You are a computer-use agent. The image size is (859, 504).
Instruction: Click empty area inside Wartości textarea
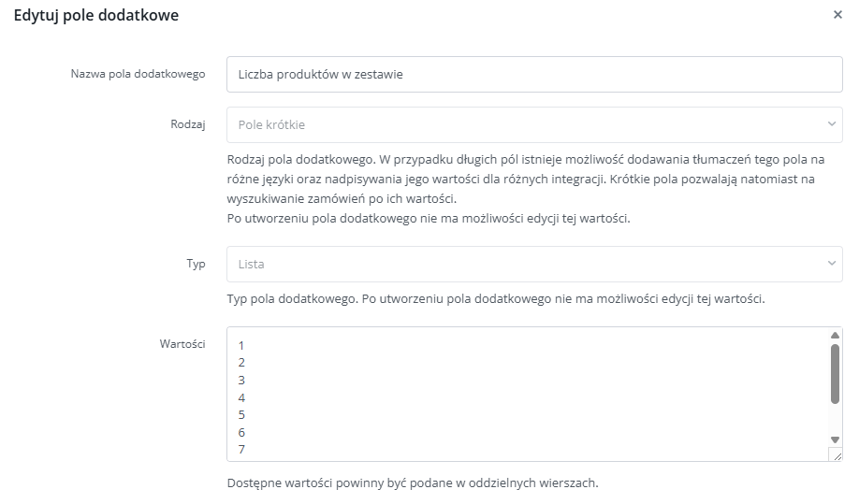pos(526,394)
